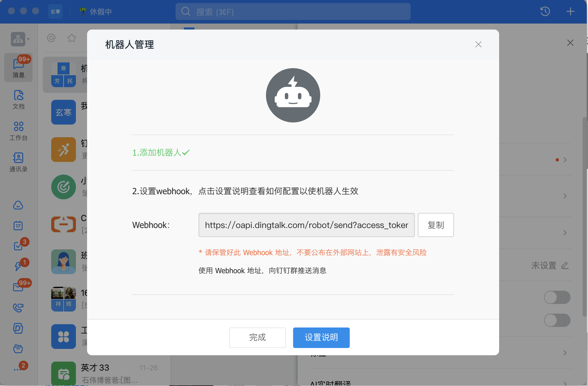Viewport: 588px width, 386px height.
Task: Click the 完成 finish button
Action: click(x=257, y=337)
